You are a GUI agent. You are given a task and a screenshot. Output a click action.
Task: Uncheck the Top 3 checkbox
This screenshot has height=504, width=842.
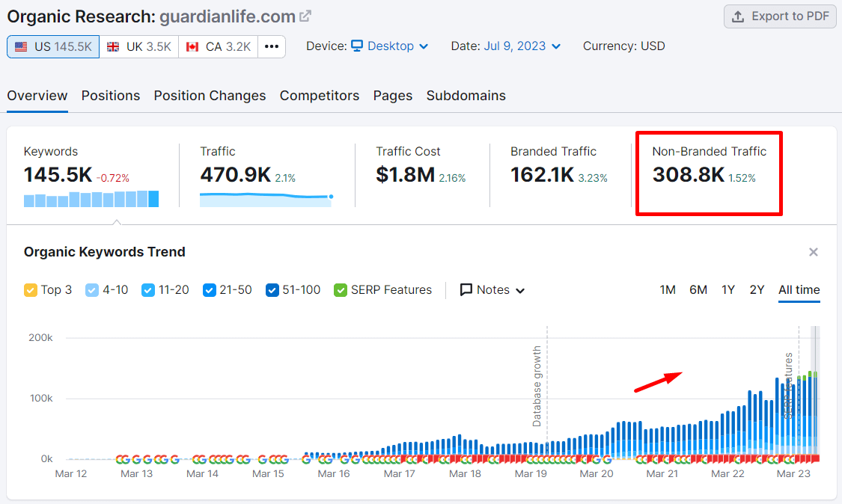point(31,290)
